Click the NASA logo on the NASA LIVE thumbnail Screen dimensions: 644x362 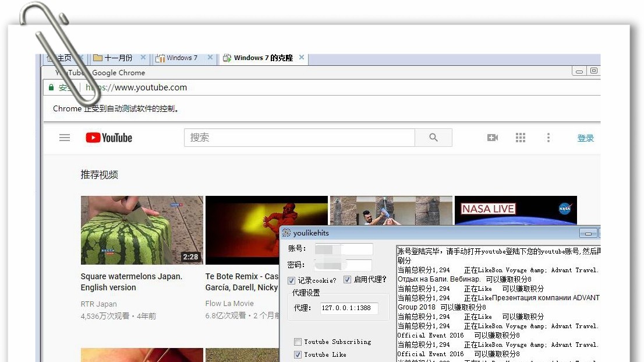565,209
